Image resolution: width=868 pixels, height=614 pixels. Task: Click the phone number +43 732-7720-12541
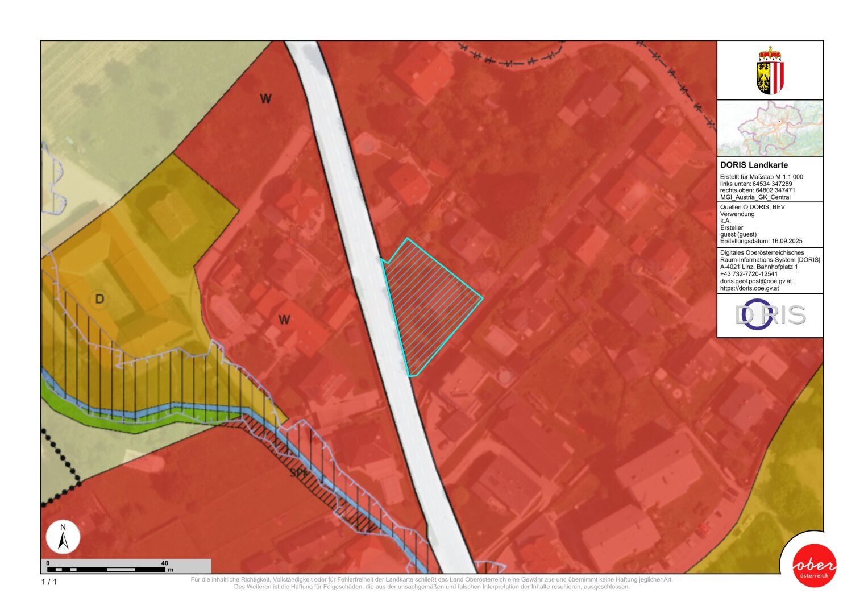pyautogui.click(x=749, y=274)
